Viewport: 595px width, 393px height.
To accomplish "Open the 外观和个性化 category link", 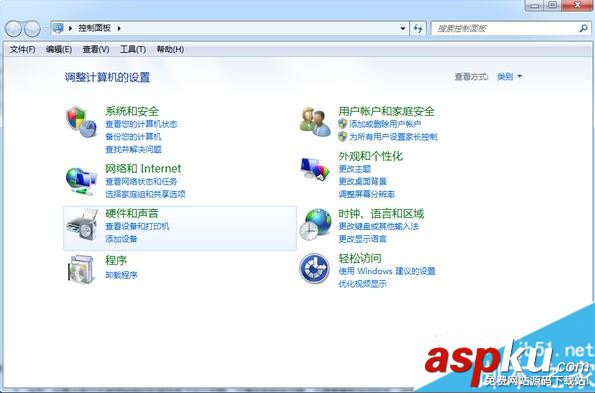I will 371,156.
